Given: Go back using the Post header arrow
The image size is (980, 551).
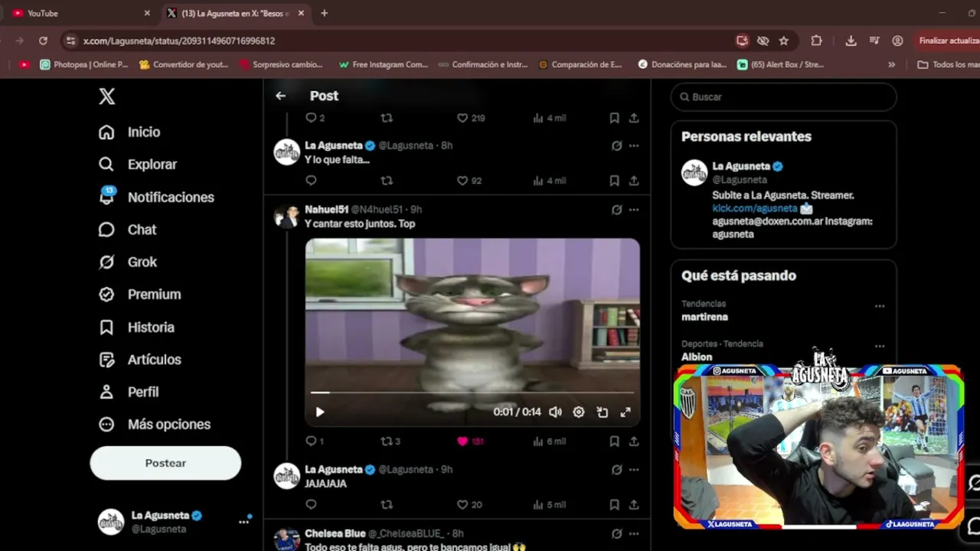Looking at the screenshot, I should pos(280,96).
